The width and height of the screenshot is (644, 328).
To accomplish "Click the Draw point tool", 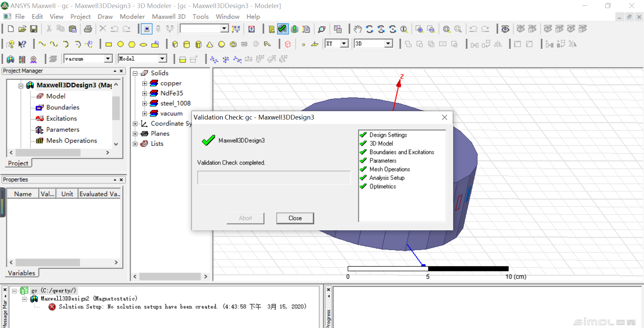I will (x=304, y=44).
